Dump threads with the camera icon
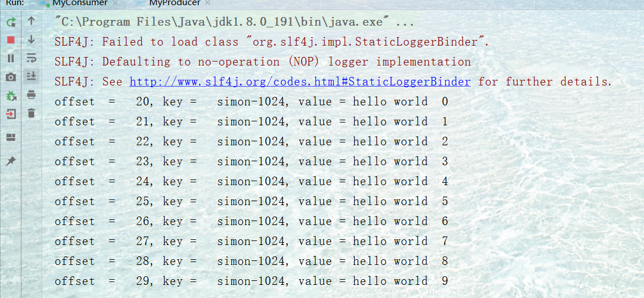The height and width of the screenshot is (298, 644). coord(11,77)
